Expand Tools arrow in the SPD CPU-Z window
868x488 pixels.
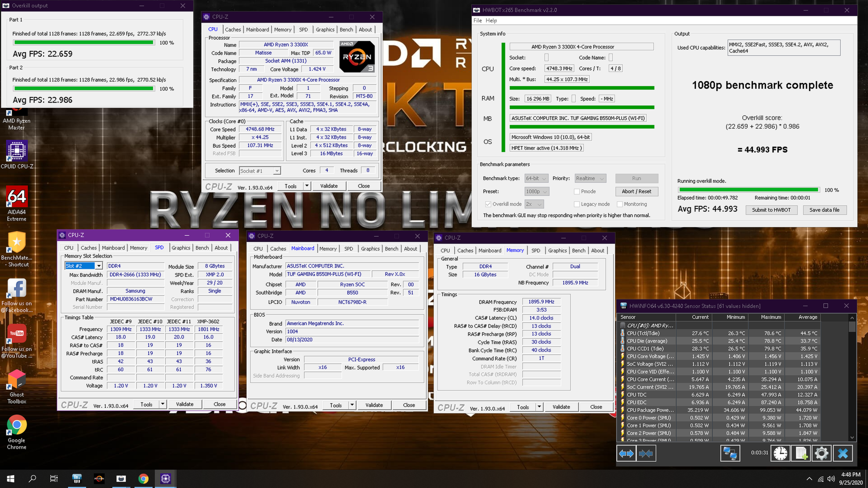pos(163,404)
